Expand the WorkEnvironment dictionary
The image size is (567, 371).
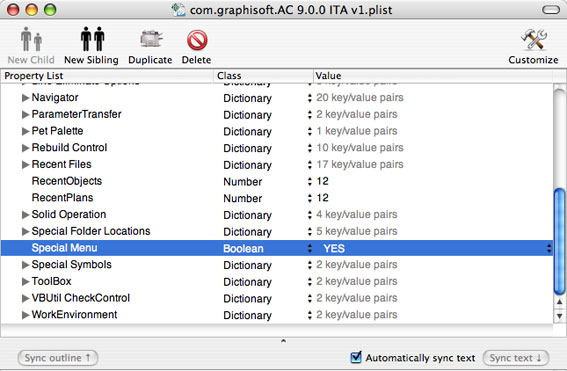[25, 315]
